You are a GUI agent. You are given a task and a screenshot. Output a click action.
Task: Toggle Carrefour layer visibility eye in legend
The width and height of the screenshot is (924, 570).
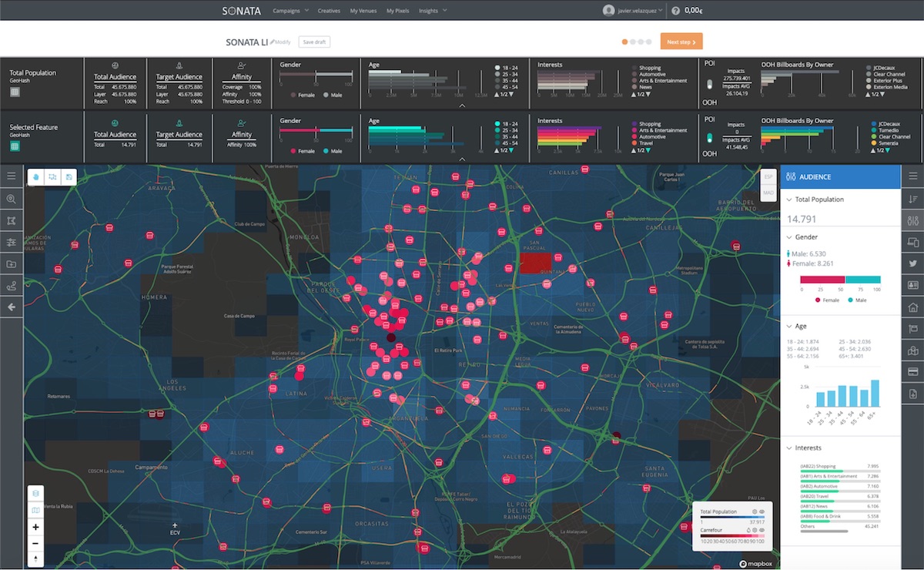click(762, 530)
